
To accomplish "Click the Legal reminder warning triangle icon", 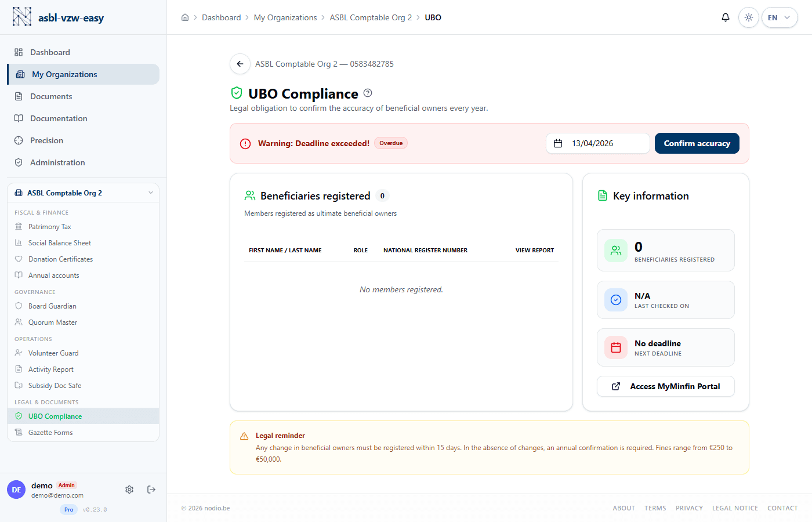I will tap(244, 436).
